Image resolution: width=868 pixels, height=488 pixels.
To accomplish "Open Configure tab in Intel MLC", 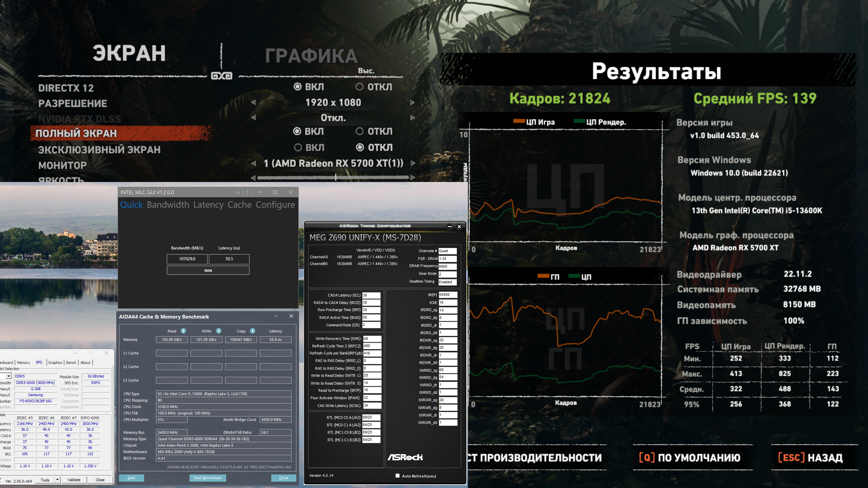I will click(275, 205).
